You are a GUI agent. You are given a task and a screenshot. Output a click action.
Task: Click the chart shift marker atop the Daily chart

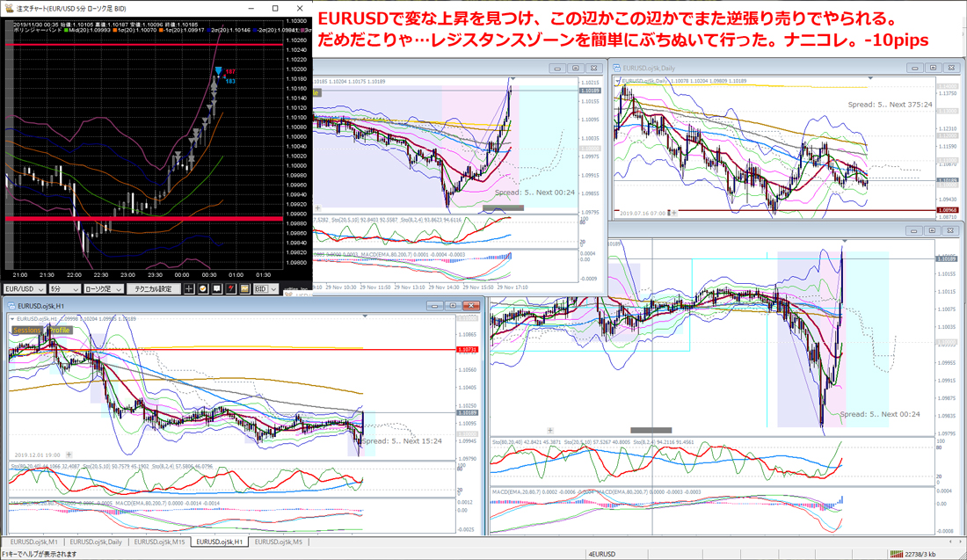coord(870,78)
